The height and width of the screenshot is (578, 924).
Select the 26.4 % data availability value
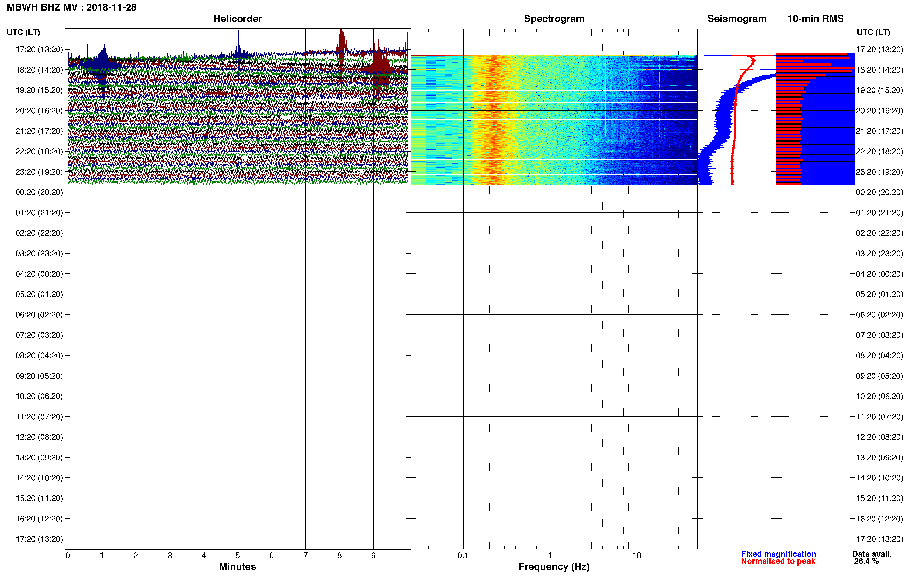click(867, 561)
